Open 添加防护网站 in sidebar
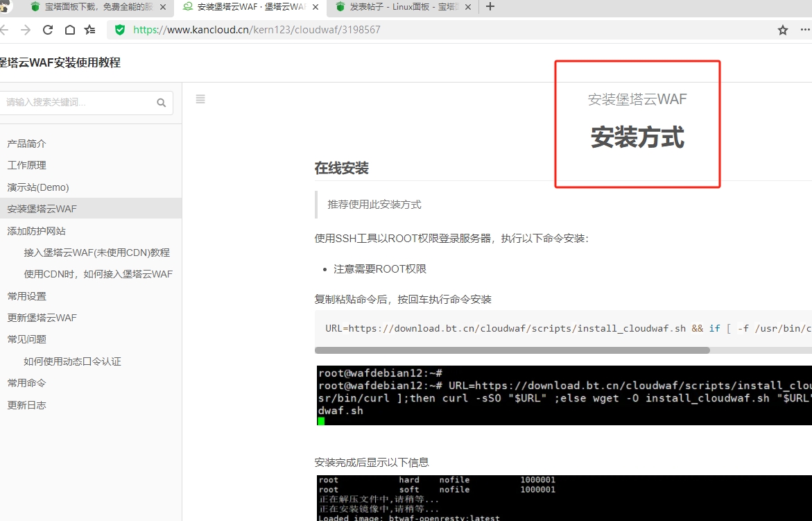This screenshot has height=521, width=812. coord(36,231)
